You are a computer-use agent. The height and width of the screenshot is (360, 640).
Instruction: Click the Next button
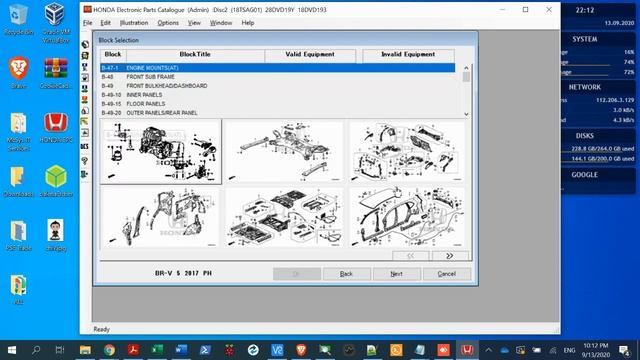[396, 274]
